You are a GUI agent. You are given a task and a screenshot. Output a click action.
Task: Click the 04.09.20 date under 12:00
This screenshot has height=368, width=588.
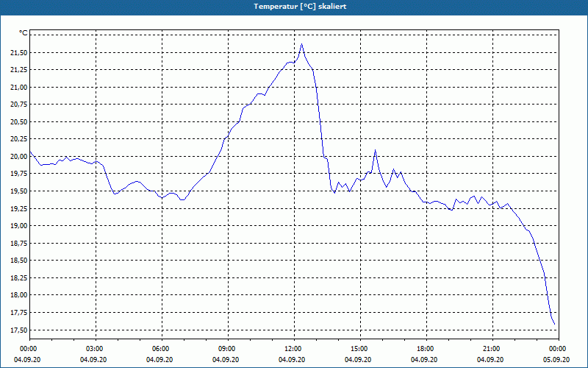tap(292, 360)
